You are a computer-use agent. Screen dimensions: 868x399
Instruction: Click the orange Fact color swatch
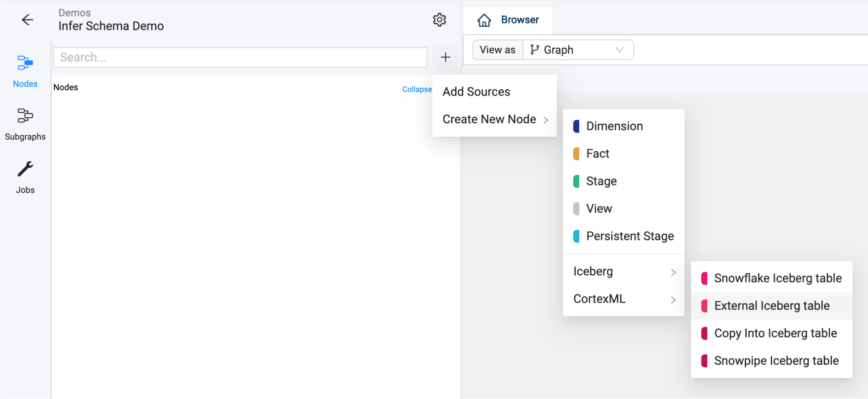(x=576, y=154)
